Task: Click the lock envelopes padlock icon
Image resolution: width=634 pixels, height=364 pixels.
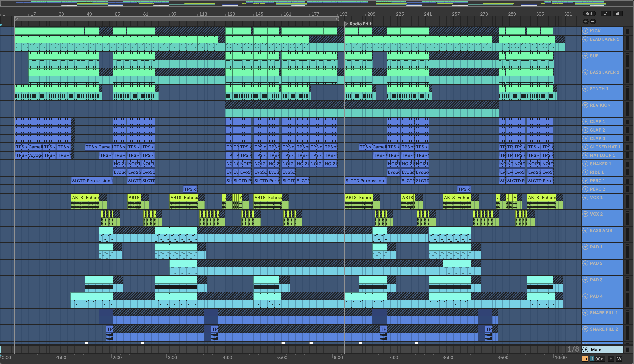Action: [x=618, y=14]
